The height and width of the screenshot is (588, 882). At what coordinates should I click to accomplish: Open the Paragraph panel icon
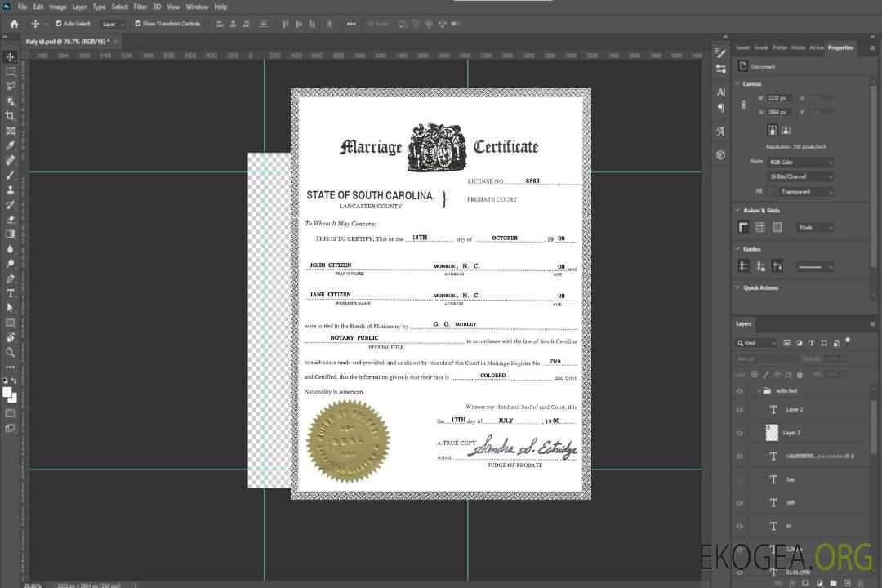click(721, 108)
